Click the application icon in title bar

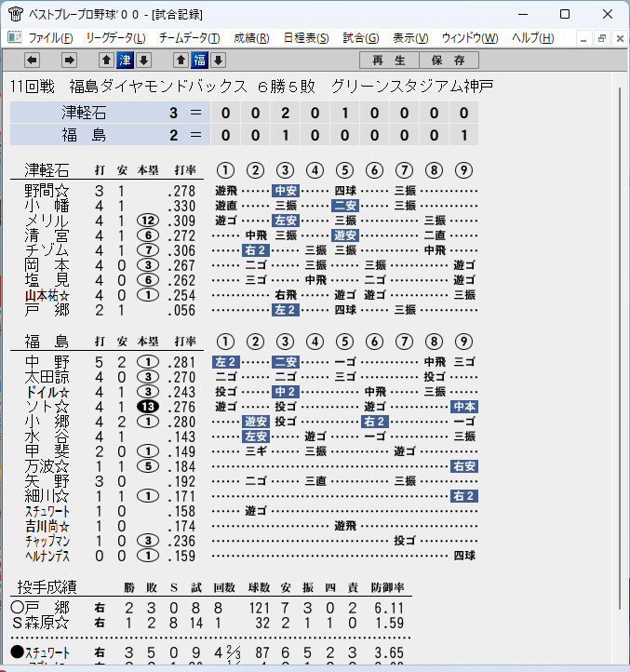click(x=16, y=14)
